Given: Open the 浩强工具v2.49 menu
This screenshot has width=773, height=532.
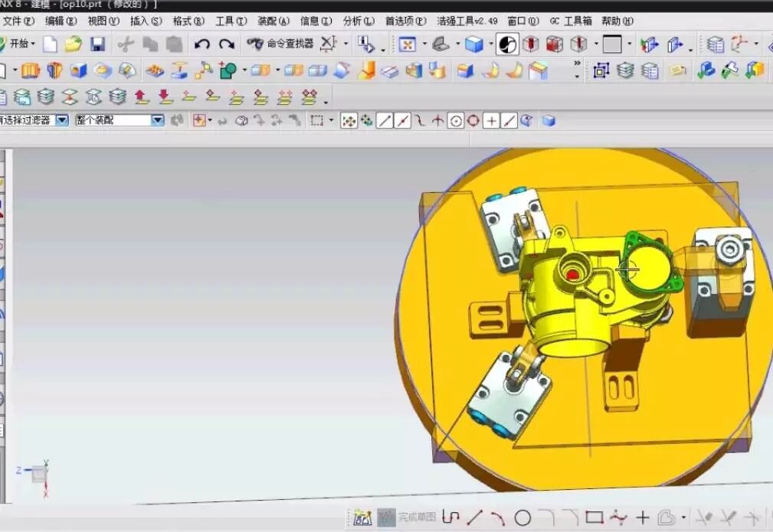Looking at the screenshot, I should point(467,21).
